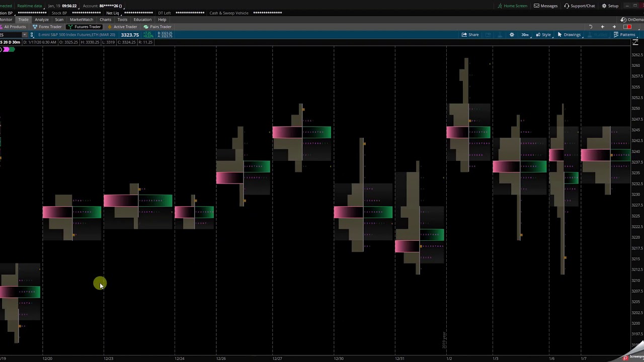Click the Share chart icon
The image size is (644, 362).
(x=470, y=35)
